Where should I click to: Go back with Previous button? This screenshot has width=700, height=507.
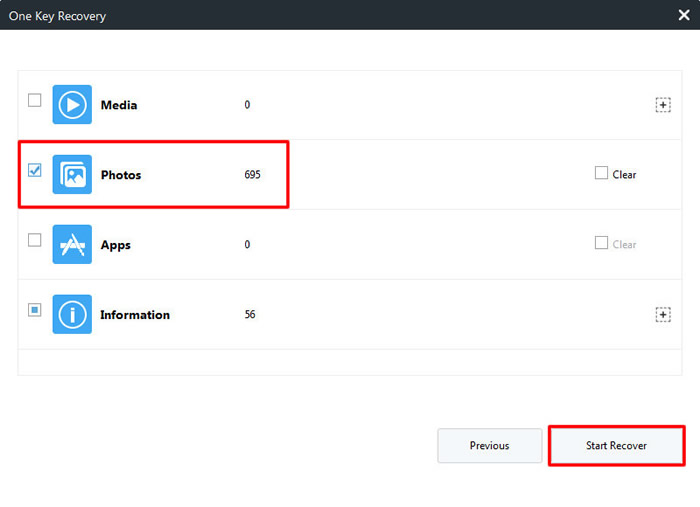click(490, 445)
